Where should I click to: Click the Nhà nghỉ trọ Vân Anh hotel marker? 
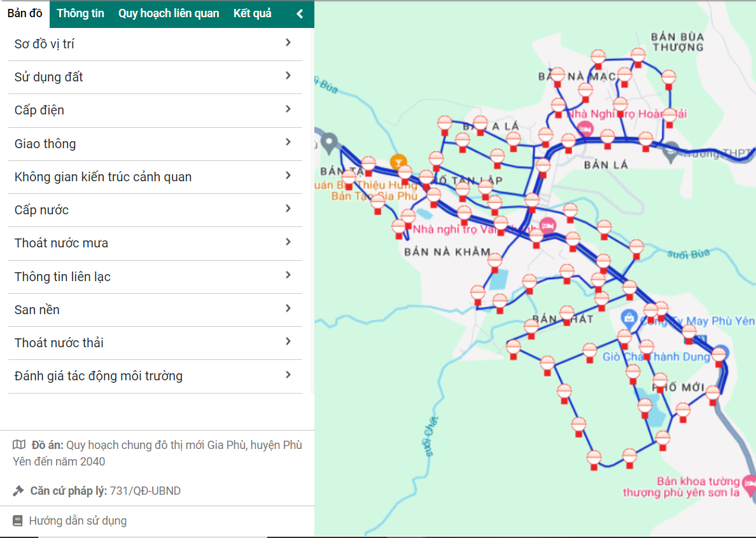[x=547, y=225]
